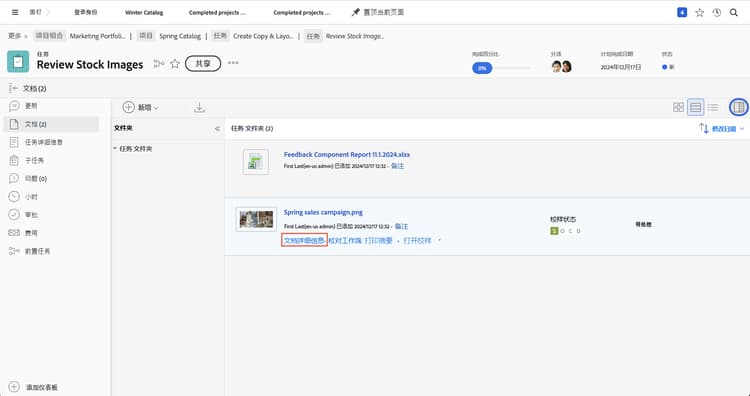This screenshot has width=750, height=396.
Task: Collapse the 任务 文件夹 tree node
Action: pos(115,148)
